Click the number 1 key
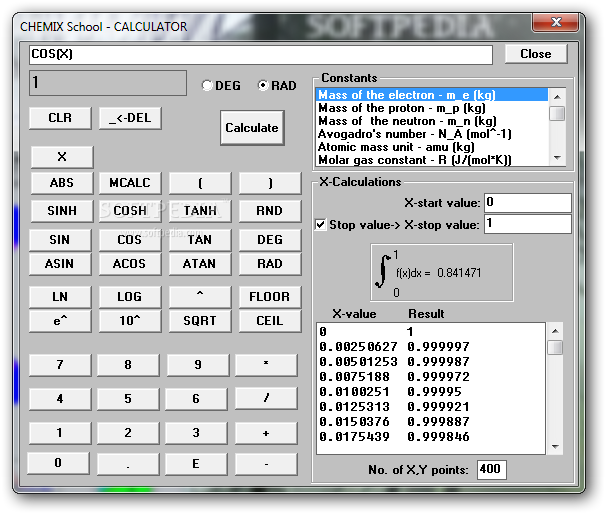Image resolution: width=606 pixels, height=514 pixels. click(60, 433)
